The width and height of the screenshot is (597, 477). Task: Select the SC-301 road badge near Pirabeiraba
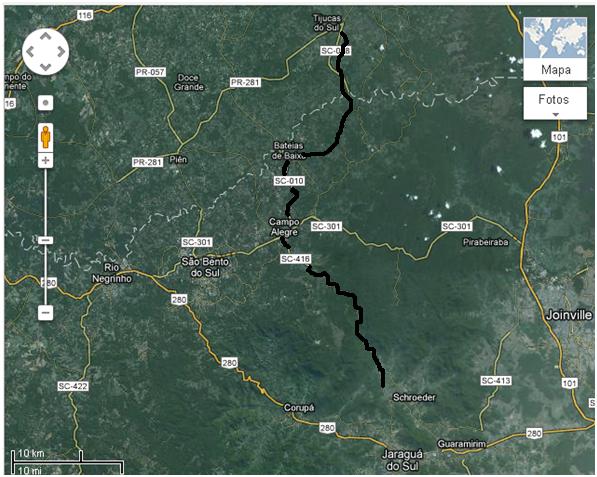(x=457, y=227)
